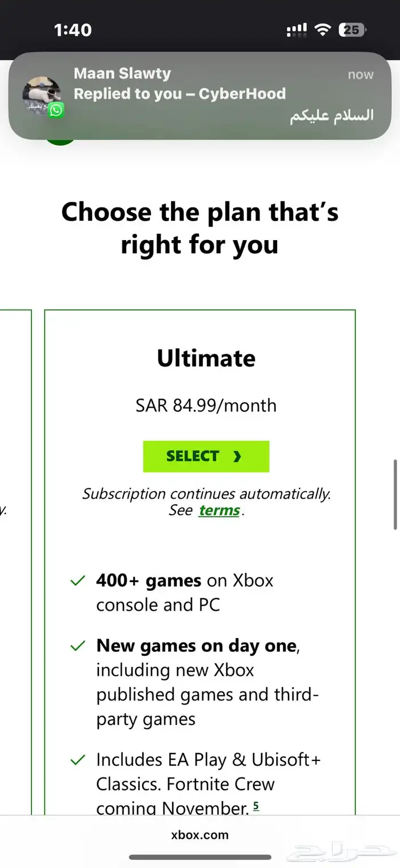
Task: Tap the battery level indicator
Action: [352, 30]
